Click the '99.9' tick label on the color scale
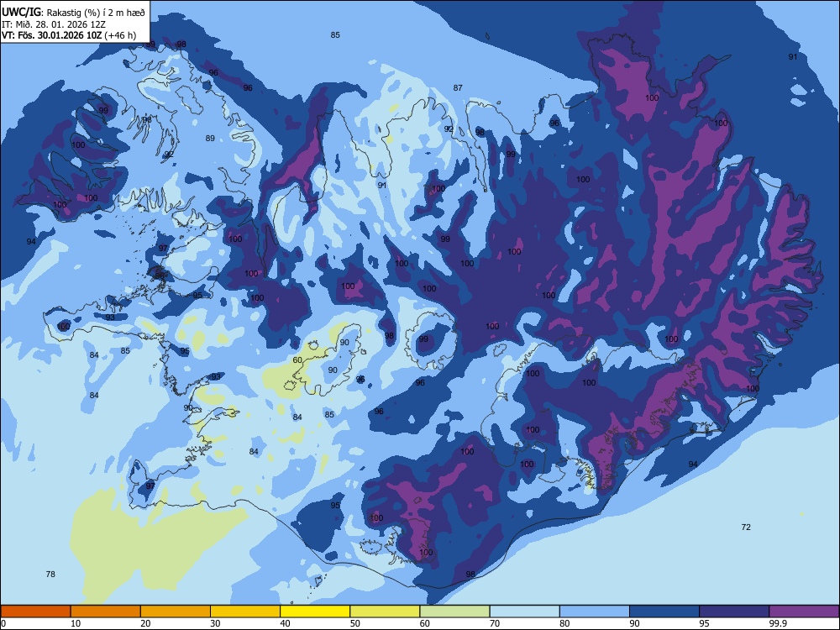 click(x=778, y=623)
